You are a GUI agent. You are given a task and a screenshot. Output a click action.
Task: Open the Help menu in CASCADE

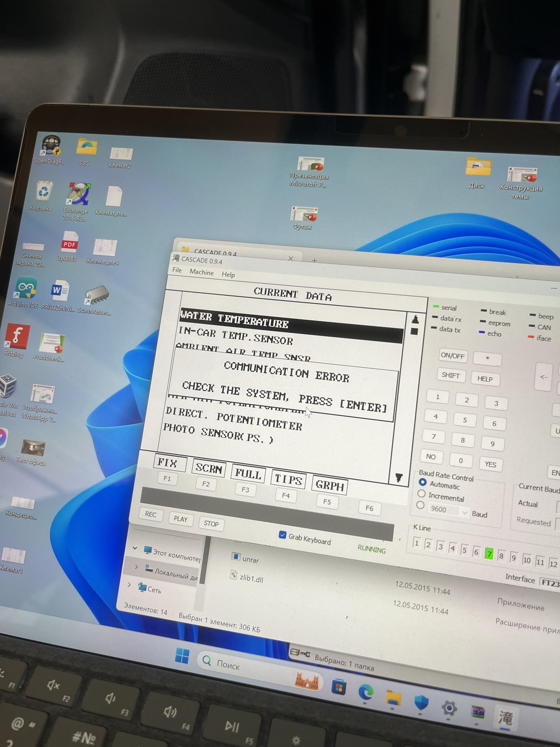[x=228, y=274]
